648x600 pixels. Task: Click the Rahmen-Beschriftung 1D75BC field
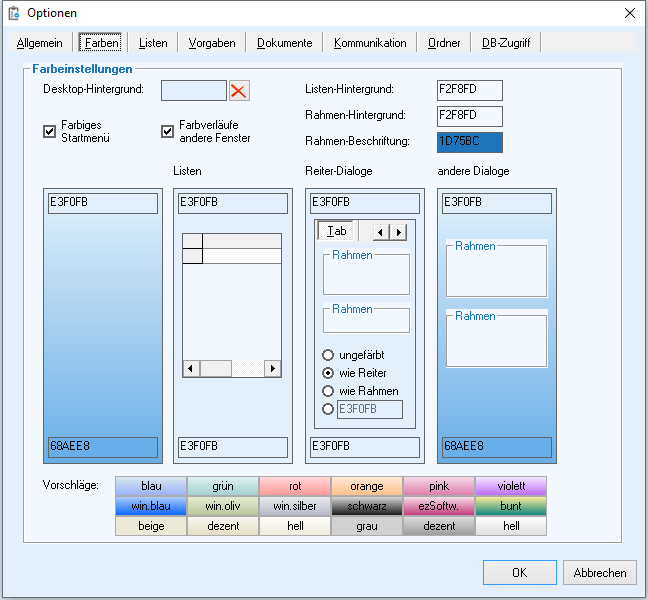470,143
